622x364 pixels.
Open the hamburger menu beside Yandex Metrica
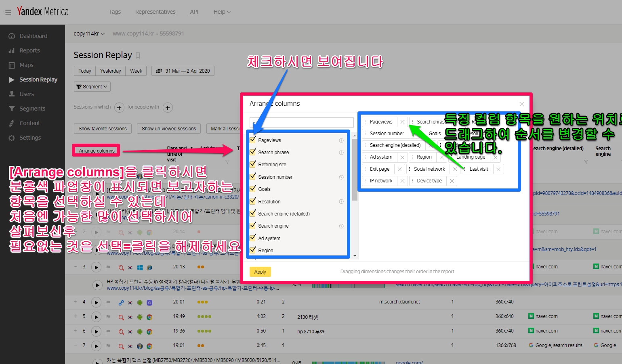pyautogui.click(x=8, y=12)
